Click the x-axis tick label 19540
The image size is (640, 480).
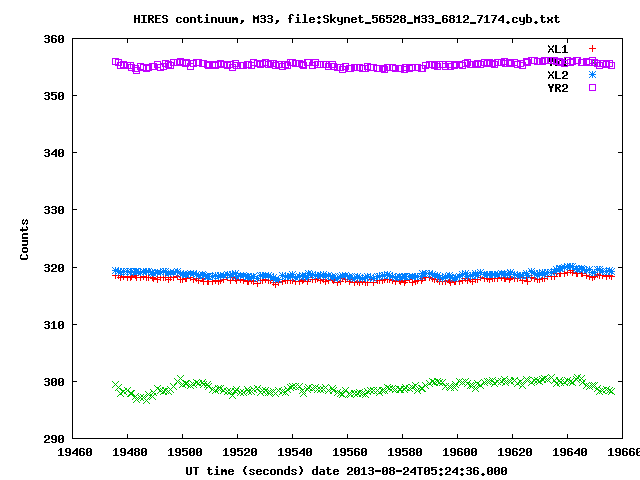295,452
